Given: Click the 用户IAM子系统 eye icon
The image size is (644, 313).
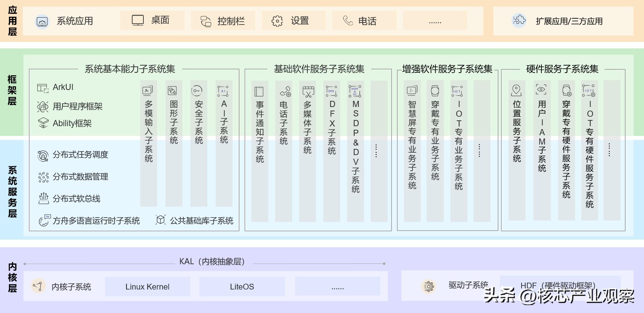Looking at the screenshot, I should click(x=541, y=89).
